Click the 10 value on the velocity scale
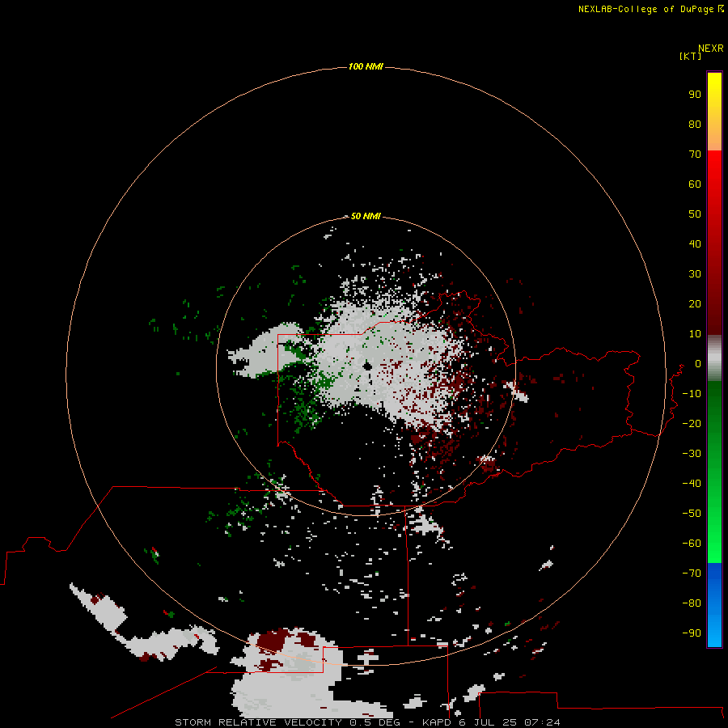The width and height of the screenshot is (728, 728). (695, 334)
